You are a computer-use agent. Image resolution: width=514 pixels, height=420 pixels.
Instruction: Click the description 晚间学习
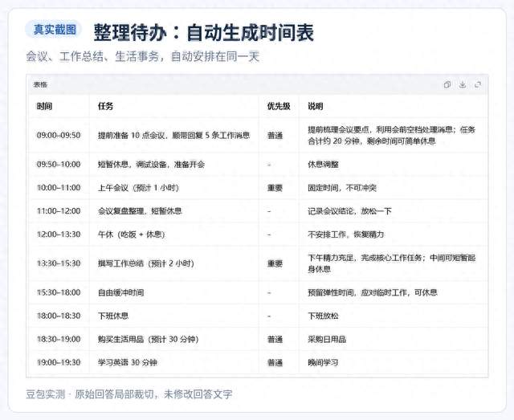tap(323, 362)
